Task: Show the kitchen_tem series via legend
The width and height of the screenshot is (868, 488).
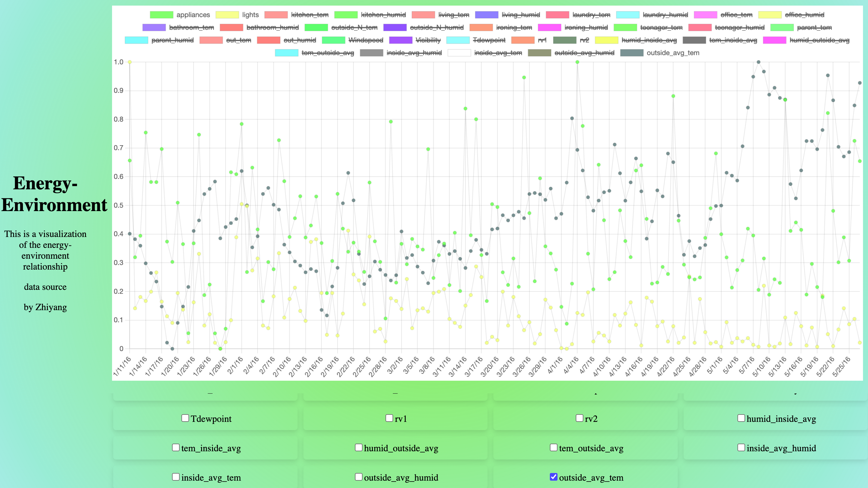Action: [x=309, y=15]
